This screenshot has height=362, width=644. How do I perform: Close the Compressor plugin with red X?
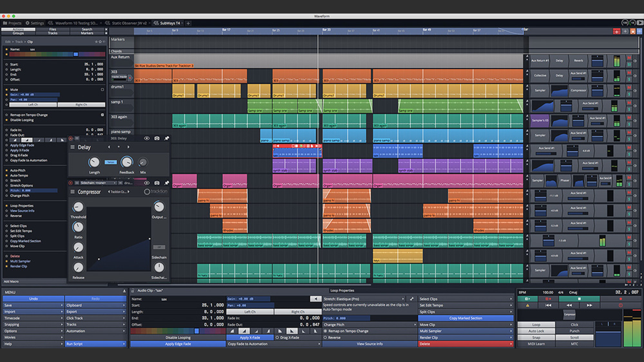[x=70, y=183]
